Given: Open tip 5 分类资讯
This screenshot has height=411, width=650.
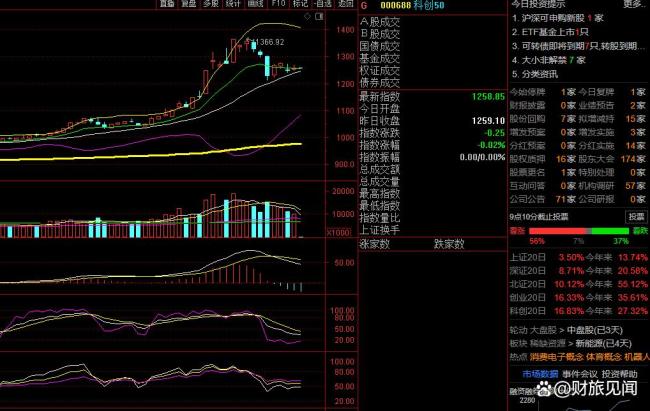Looking at the screenshot, I should 535,74.
